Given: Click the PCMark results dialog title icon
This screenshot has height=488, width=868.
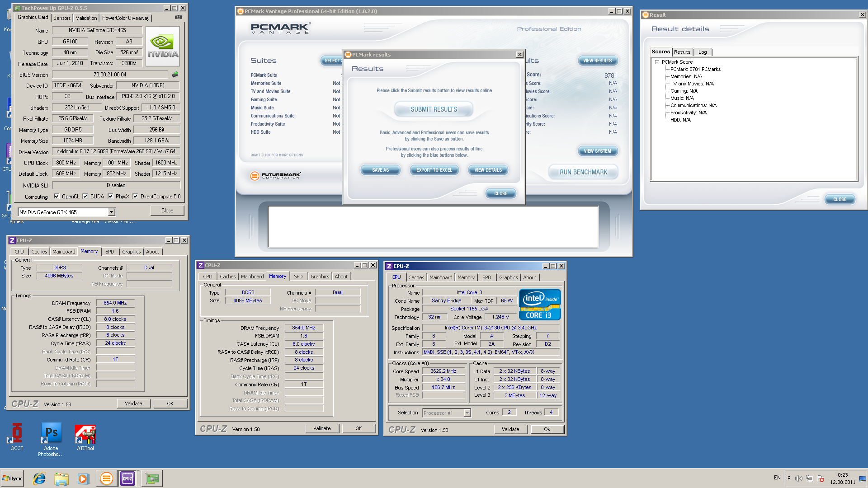Looking at the screenshot, I should 348,55.
